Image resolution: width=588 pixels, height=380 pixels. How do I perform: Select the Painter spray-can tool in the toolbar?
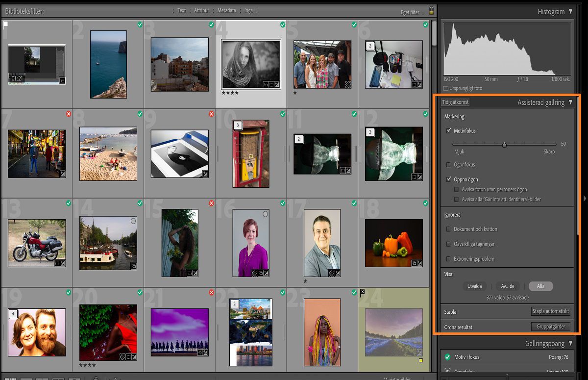pyautogui.click(x=96, y=378)
